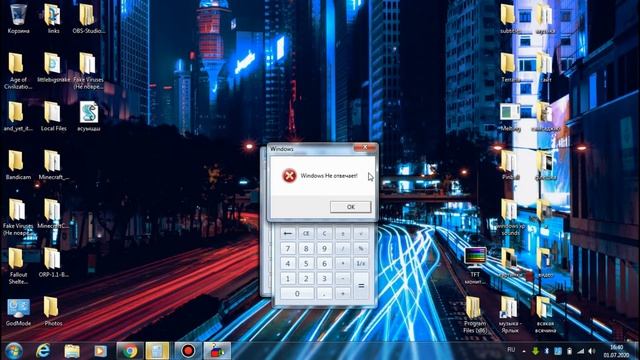Viewport: 640px width, 360px height.
Task: Click the Calculator equals key
Action: [x=361, y=286]
